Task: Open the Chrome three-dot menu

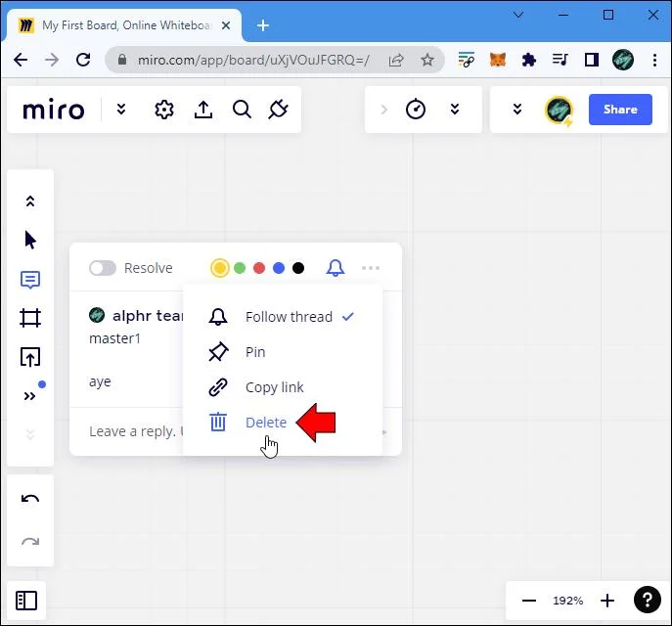Action: coord(654,60)
